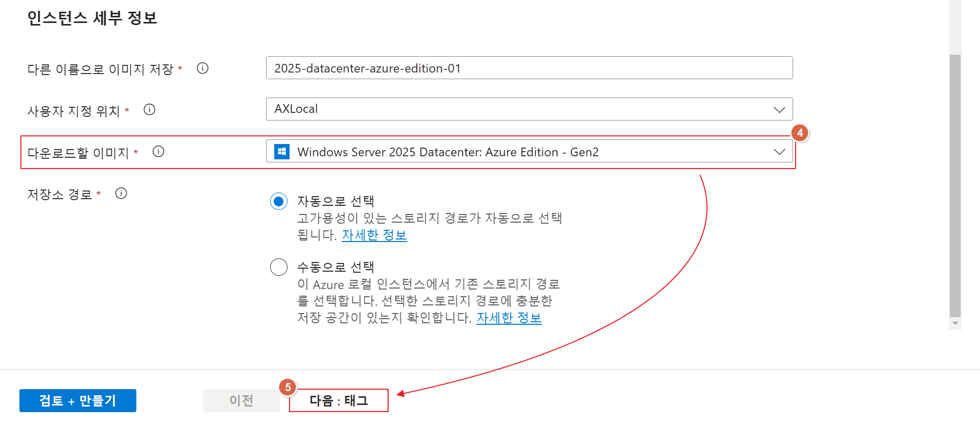Open 자세한 정보 link under 자동으로 선택
The width and height of the screenshot is (980, 430).
coord(374,235)
